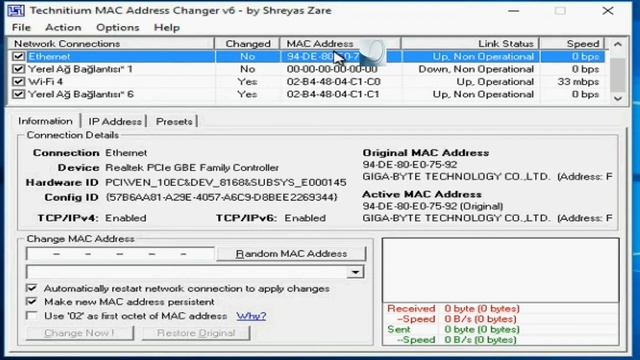This screenshot has height=360, width=640.
Task: Click connections list scrollbar down arrow
Action: pyautogui.click(x=618, y=98)
